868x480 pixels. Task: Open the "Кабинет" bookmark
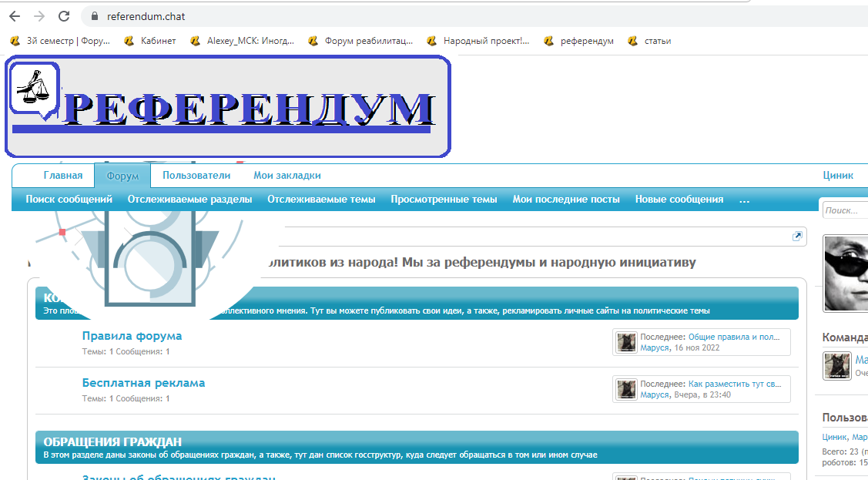150,40
